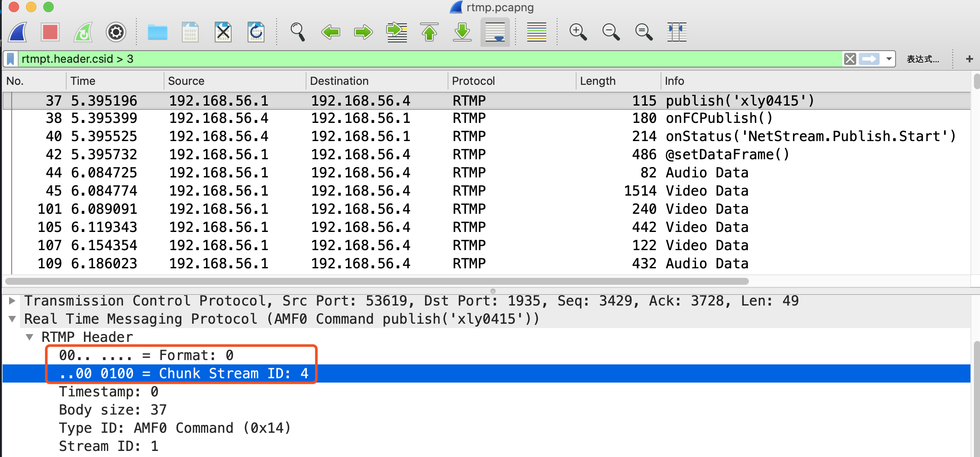The width and height of the screenshot is (980, 457).
Task: Select packet 45 Video Data
Action: 487,191
